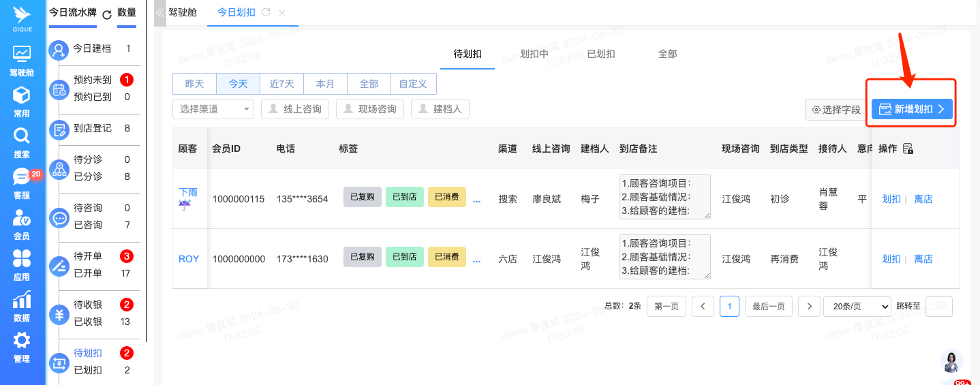This screenshot has width=980, height=385.
Task: Refresh 今日流水牌 with the reload icon
Action: 106,14
